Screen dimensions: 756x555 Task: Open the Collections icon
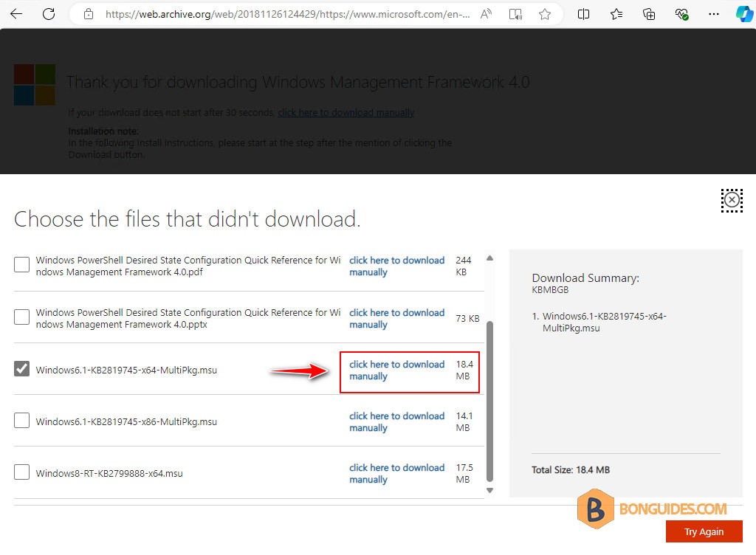tap(649, 14)
